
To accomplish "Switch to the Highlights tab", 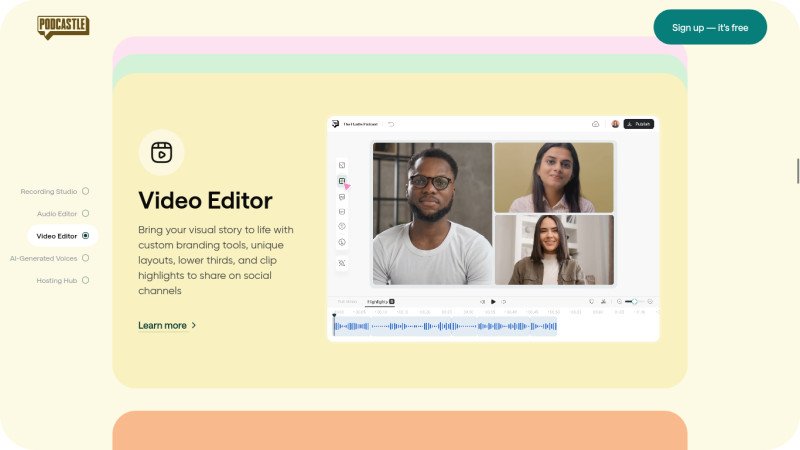I will (380, 301).
